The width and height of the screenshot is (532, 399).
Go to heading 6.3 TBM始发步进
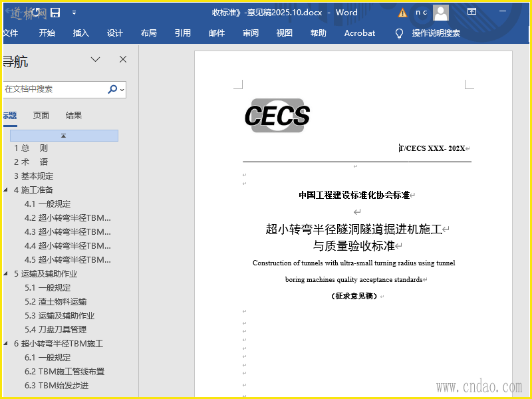(57, 386)
